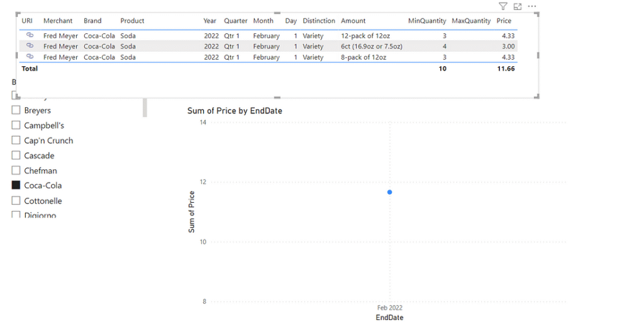Open focus mode icon for table visual

(518, 6)
